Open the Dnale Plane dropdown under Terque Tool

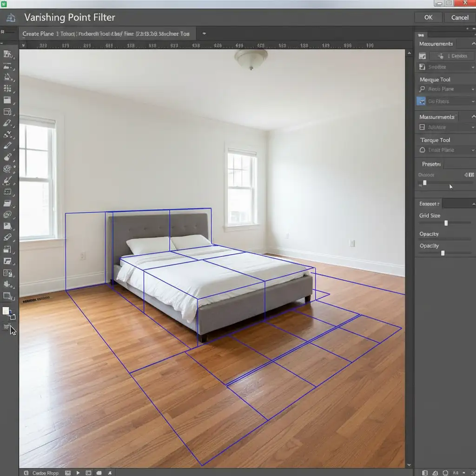coord(473,150)
